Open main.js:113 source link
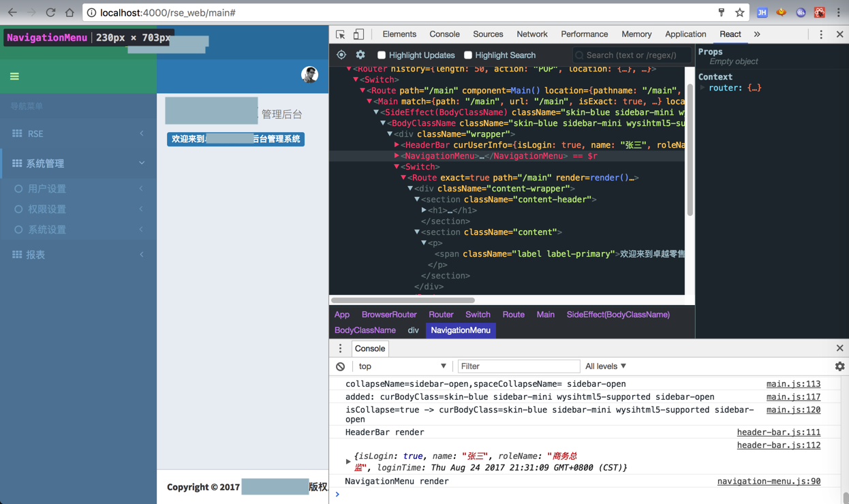 (793, 384)
